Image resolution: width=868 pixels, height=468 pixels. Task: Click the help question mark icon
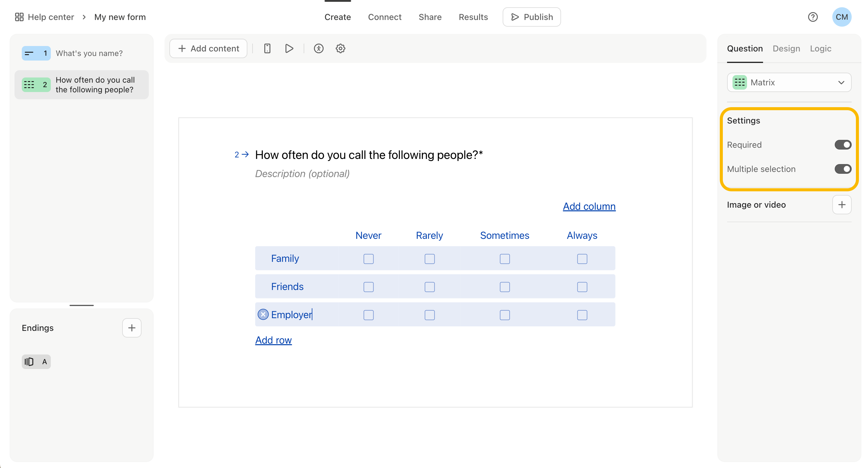tap(813, 17)
